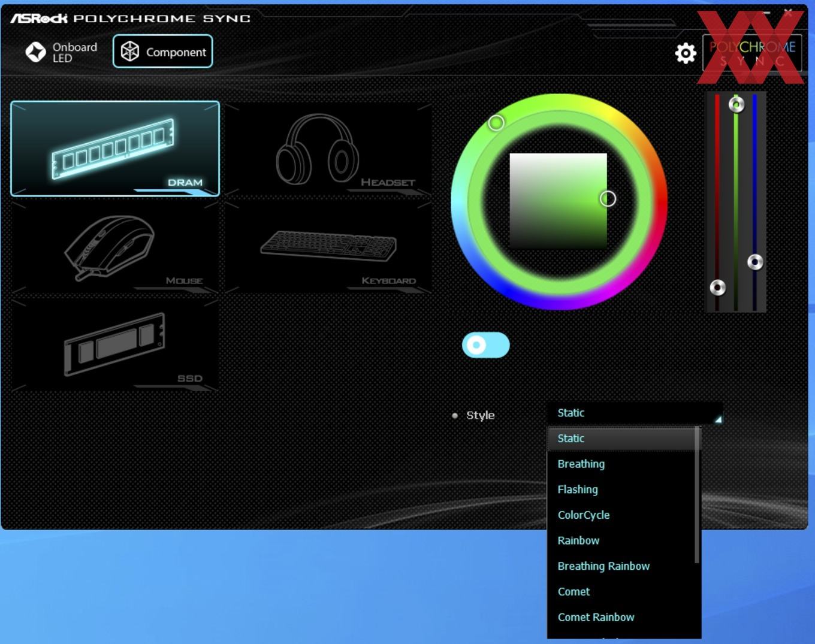Choose Flashing from the style list
Screen dimensions: 815x644
(621, 489)
